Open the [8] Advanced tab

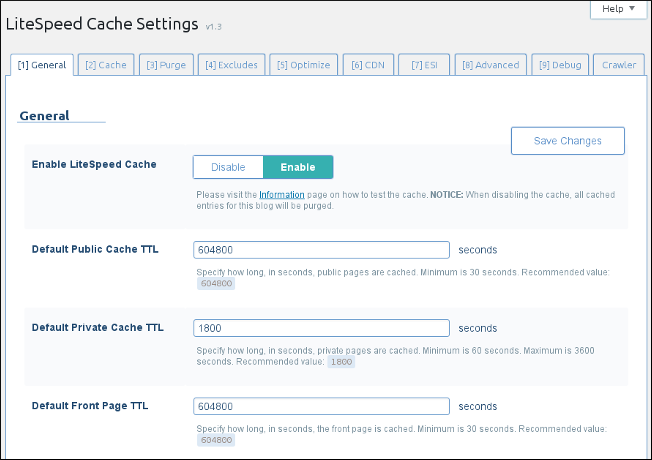pos(490,65)
